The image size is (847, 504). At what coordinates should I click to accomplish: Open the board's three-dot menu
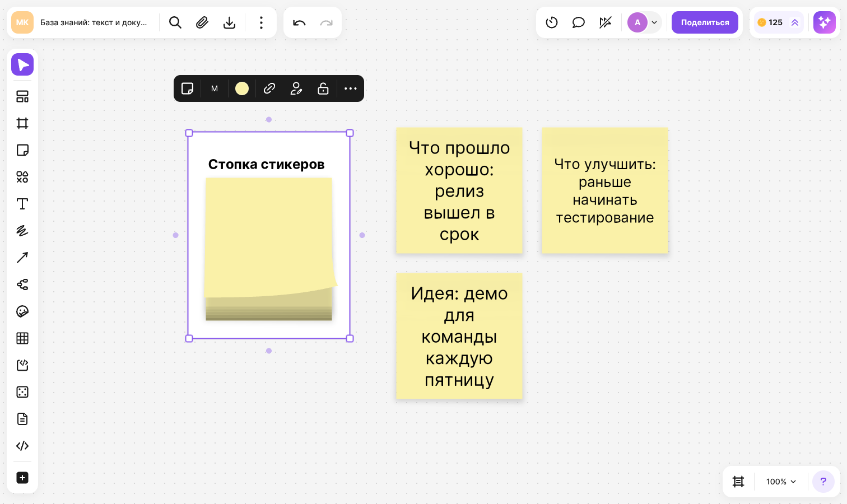tap(261, 22)
